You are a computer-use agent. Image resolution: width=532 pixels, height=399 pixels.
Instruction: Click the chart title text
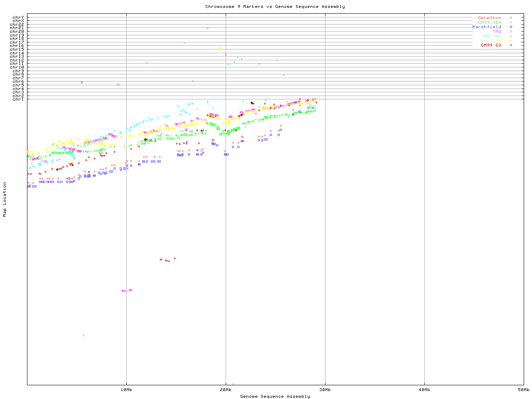[275, 7]
